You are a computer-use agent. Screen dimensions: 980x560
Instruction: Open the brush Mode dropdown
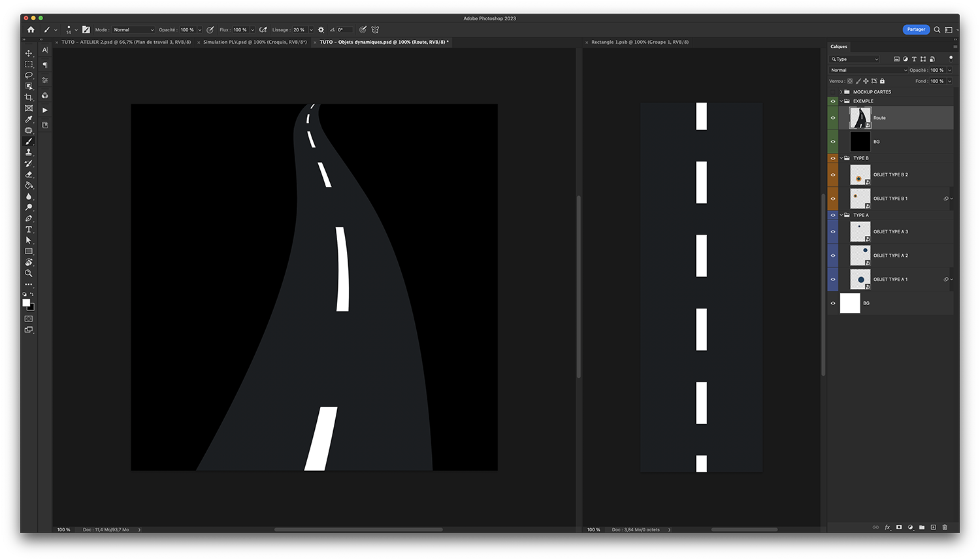(x=133, y=29)
